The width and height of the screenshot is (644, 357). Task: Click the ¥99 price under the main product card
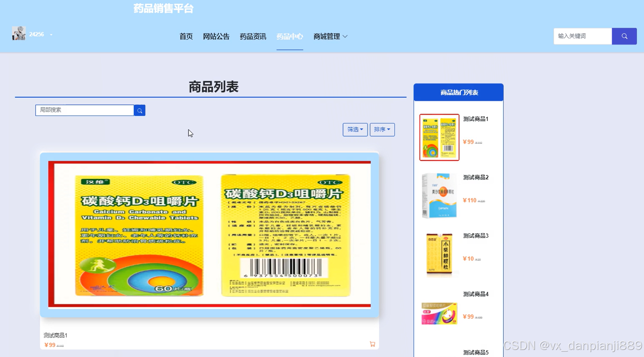pyautogui.click(x=50, y=345)
